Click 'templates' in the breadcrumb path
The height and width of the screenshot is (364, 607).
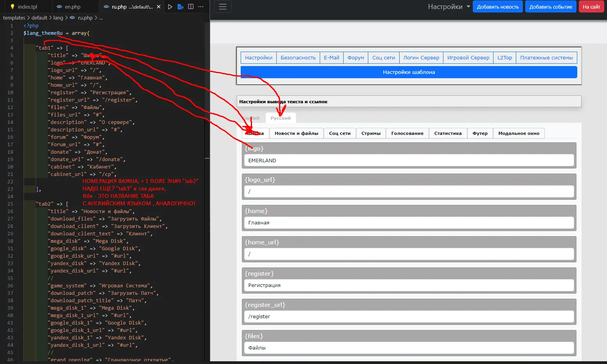14,18
